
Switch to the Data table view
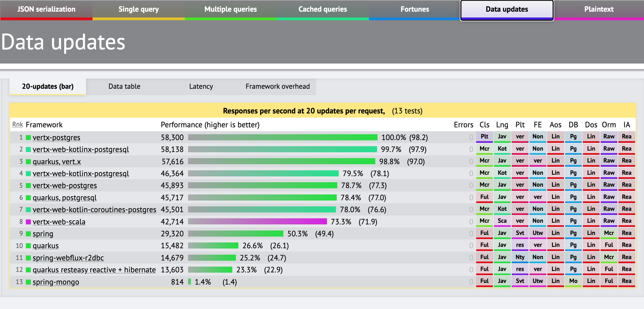pos(124,87)
